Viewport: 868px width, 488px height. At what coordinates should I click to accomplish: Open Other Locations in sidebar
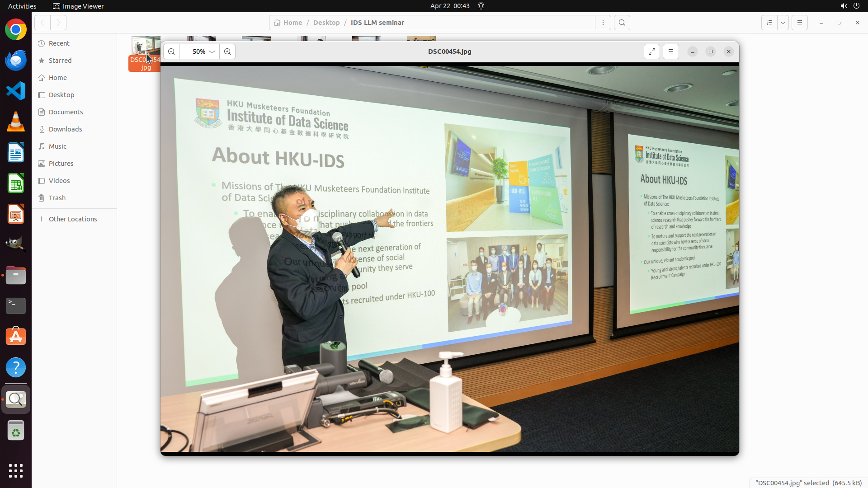[x=72, y=219]
